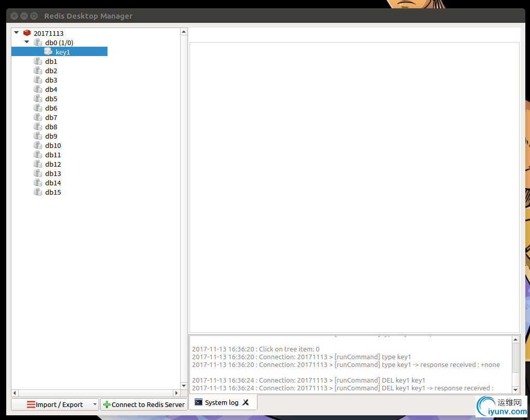The width and height of the screenshot is (530, 420).
Task: Click the database icon beside db9
Action: (37, 136)
